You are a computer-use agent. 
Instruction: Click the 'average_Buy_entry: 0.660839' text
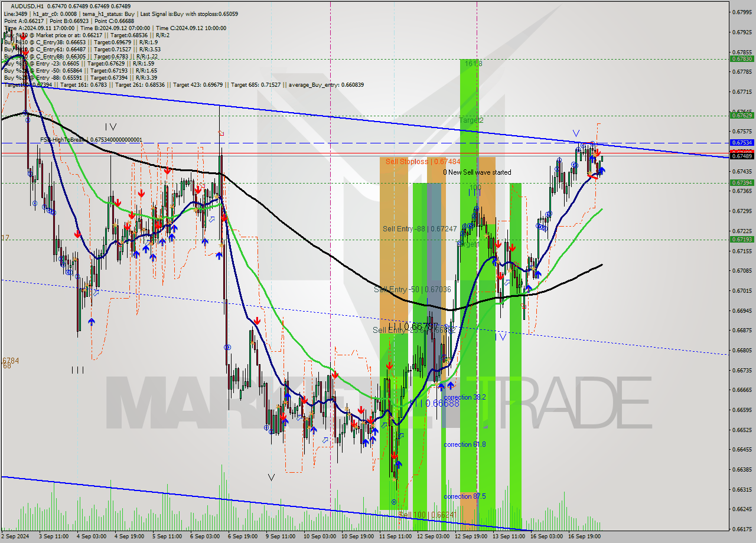point(325,85)
